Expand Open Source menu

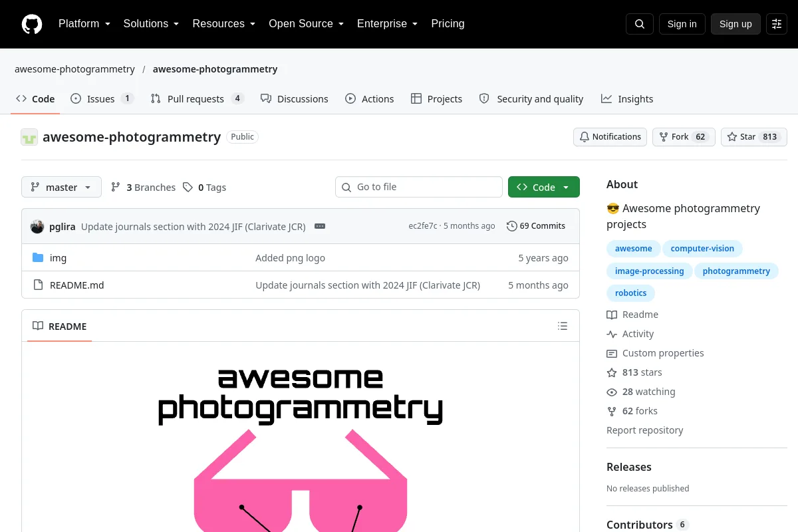coord(306,24)
